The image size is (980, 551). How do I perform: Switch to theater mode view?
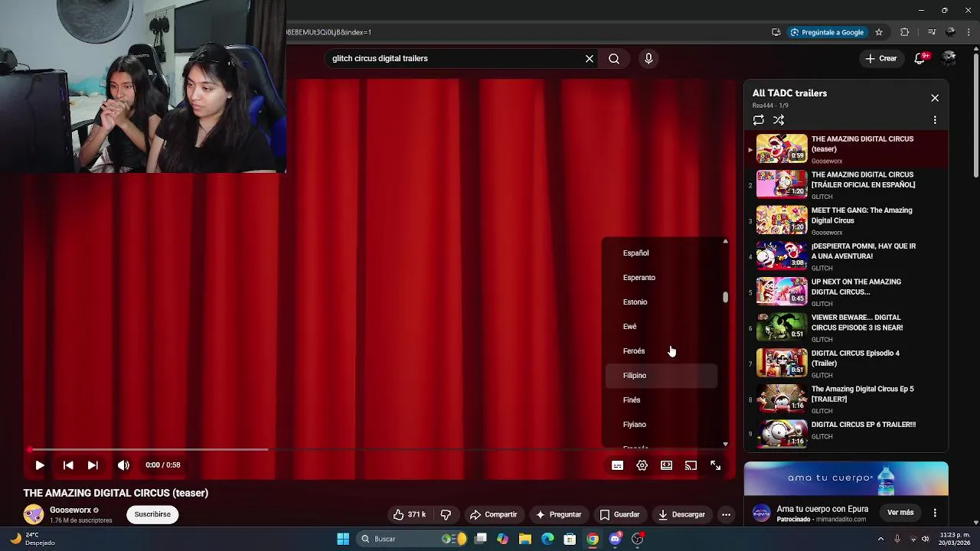coord(666,465)
